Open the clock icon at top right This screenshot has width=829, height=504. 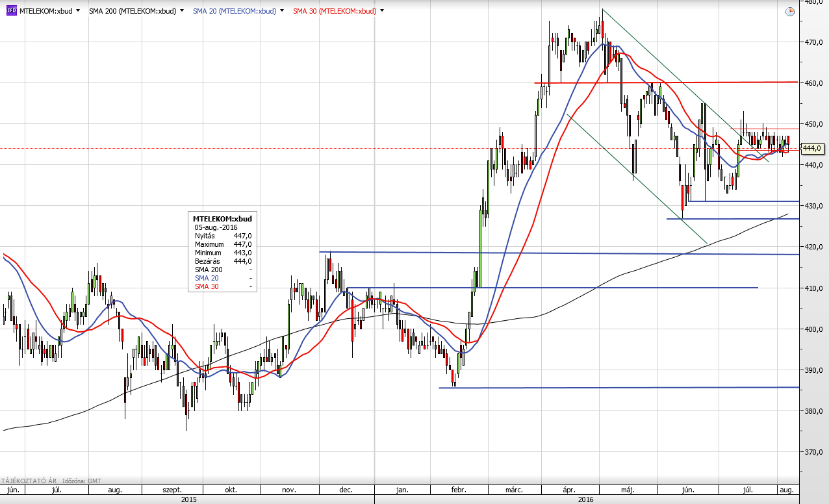point(789,12)
